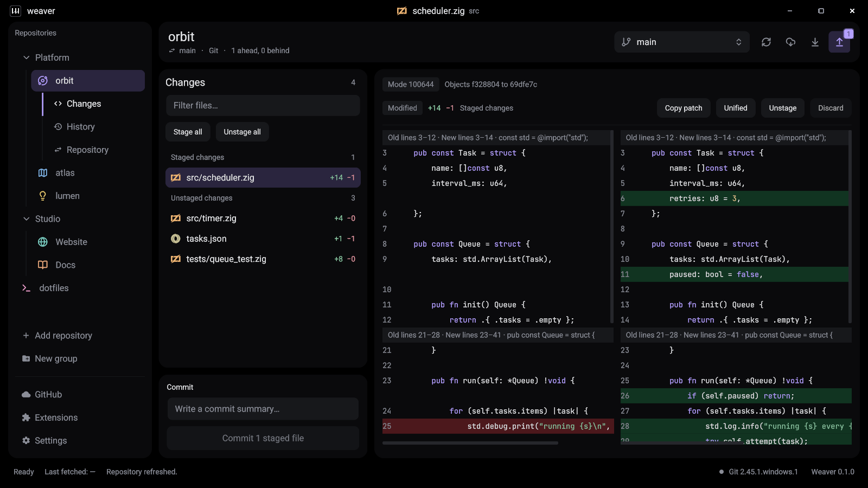Open Extensions puzzle icon
Image resolution: width=868 pixels, height=488 pixels.
pos(26,418)
